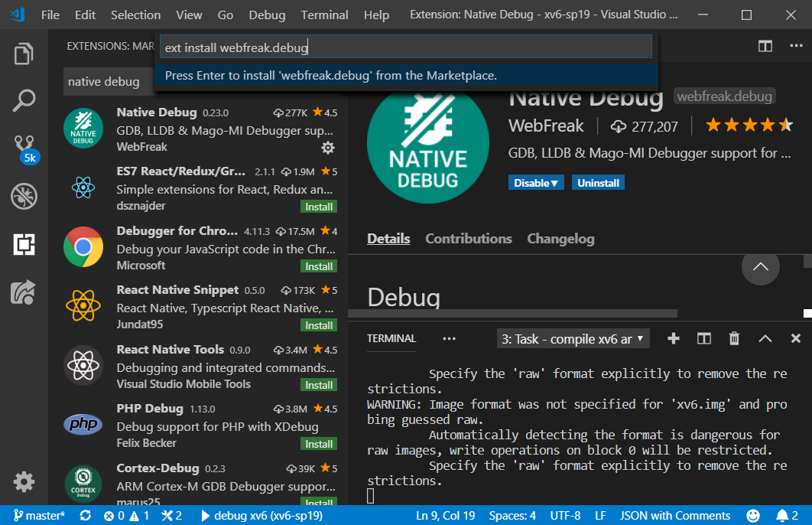Viewport: 812px width, 525px height.
Task: Open the Manage gear at sidebar bottom
Action: 24,481
